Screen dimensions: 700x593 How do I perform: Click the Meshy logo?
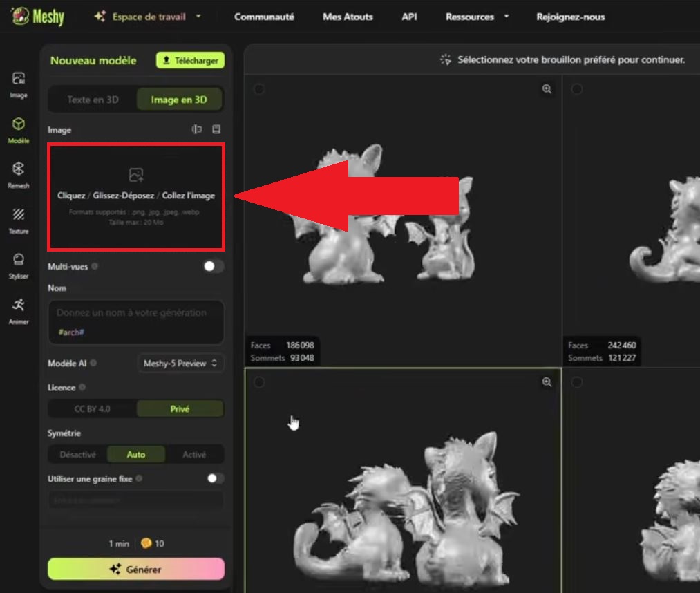pos(37,17)
